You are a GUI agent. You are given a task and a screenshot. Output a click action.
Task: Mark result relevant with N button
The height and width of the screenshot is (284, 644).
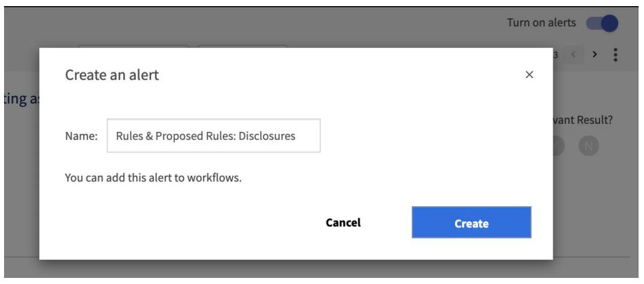(x=588, y=146)
